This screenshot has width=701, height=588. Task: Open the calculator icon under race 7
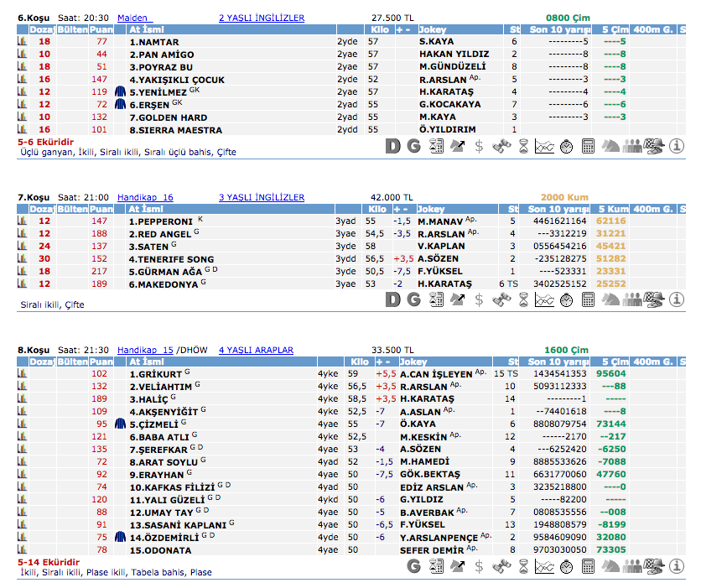[x=588, y=299]
